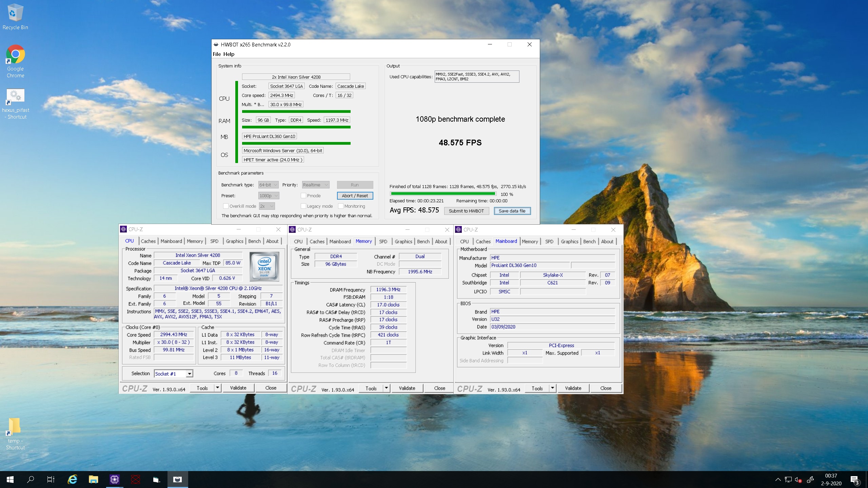Screen dimensions: 868x488
Task: Open Graphics tab in Mainboard window
Action: pos(569,242)
